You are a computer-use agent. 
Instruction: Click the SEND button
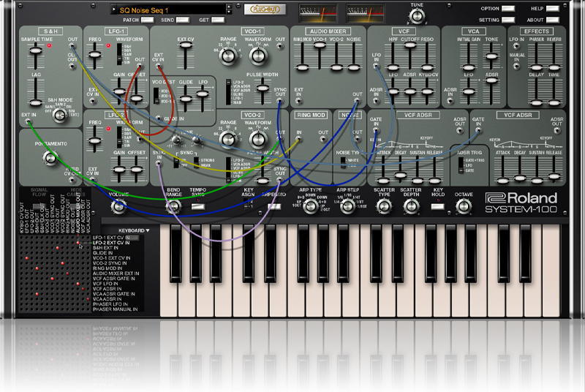point(183,20)
